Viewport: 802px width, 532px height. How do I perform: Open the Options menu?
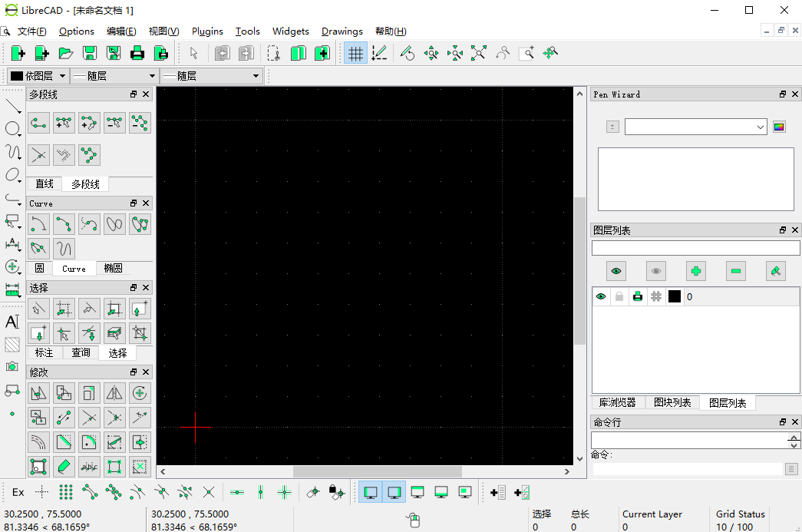tap(77, 31)
